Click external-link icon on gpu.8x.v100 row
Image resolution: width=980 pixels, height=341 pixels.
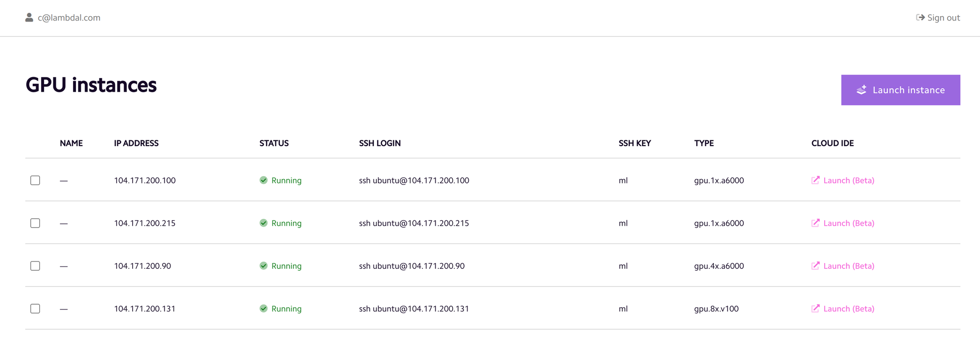pos(815,308)
